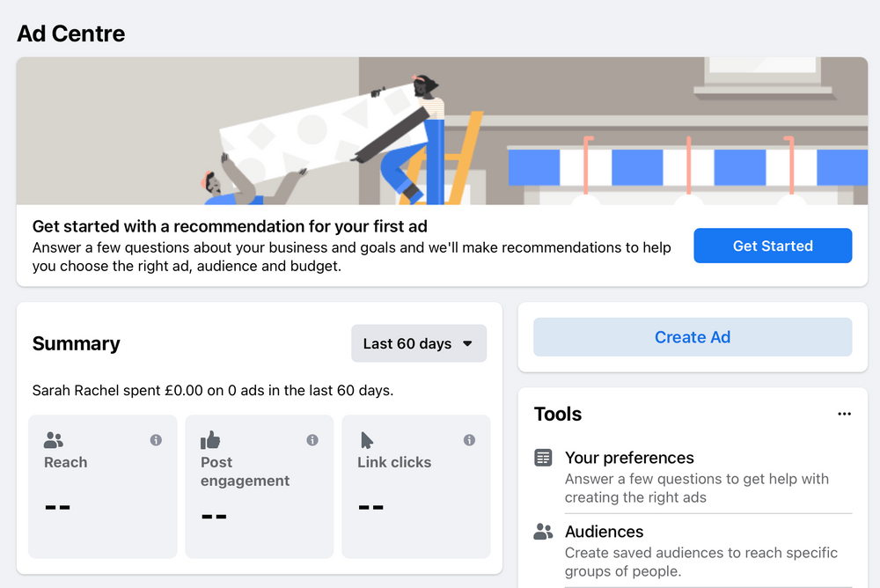This screenshot has height=588, width=880.
Task: Click the Summary section heading
Action: pos(76,344)
